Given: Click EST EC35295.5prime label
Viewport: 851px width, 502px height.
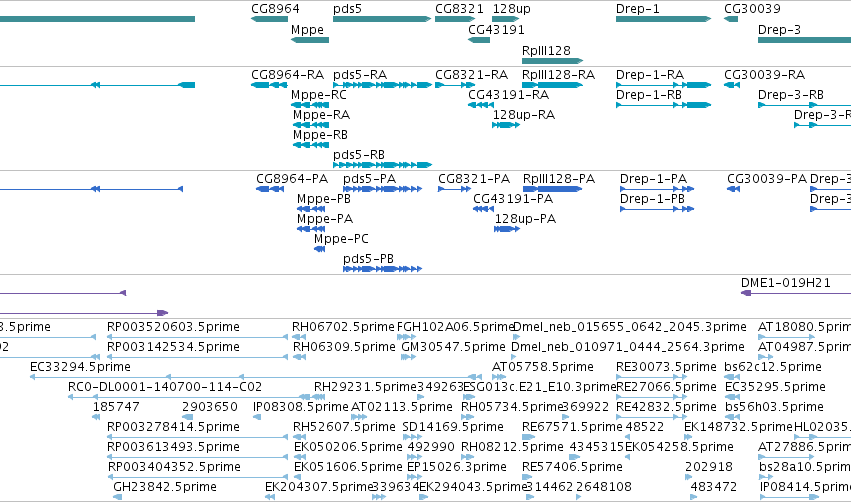Looking at the screenshot, I should tap(775, 387).
